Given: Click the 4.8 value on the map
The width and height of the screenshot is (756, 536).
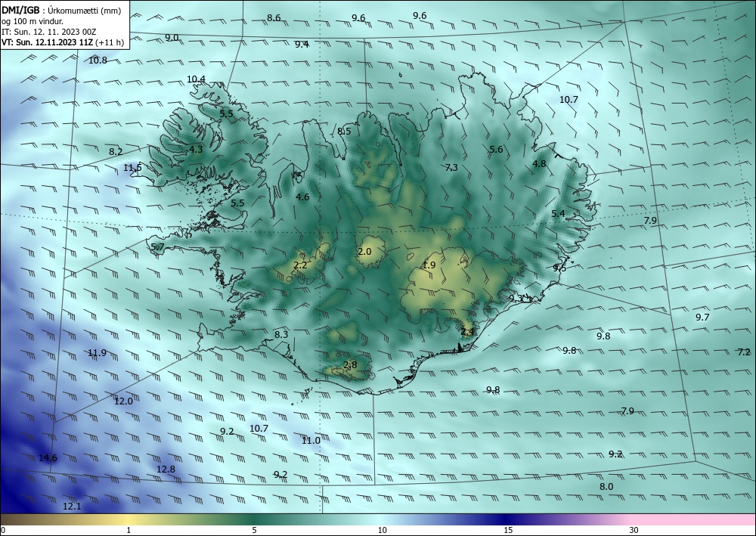Looking at the screenshot, I should (x=539, y=164).
